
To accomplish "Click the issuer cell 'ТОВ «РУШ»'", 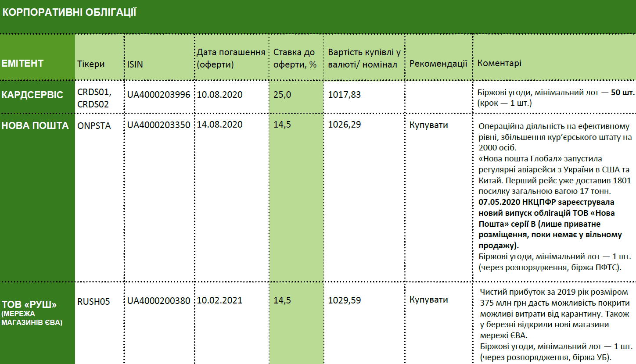I will pyautogui.click(x=29, y=304).
